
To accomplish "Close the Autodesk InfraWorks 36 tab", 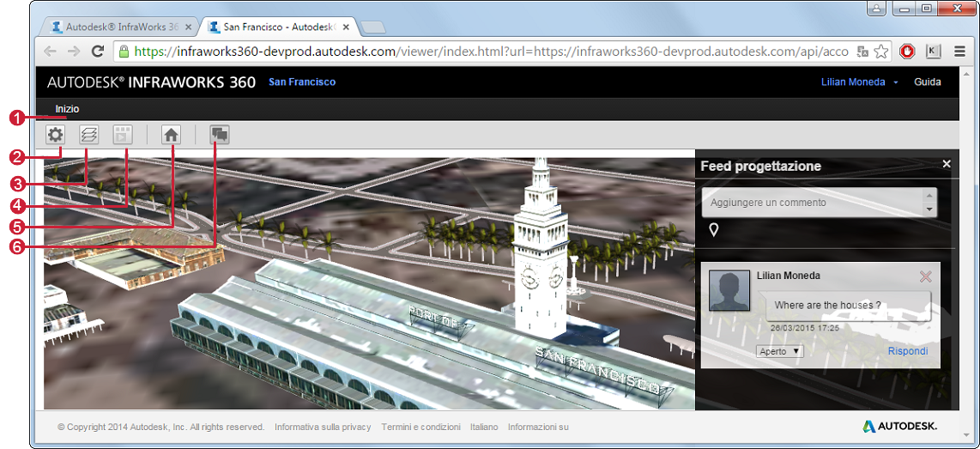I will [189, 27].
